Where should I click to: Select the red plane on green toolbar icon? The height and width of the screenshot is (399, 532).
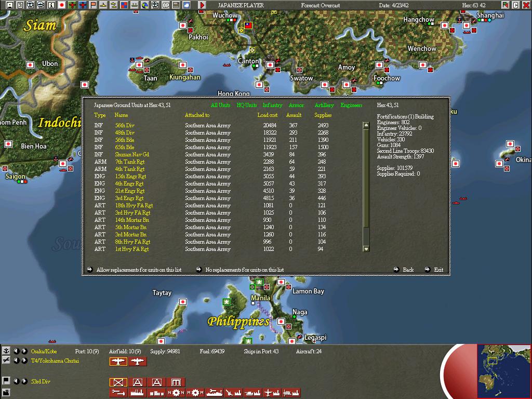72,5
